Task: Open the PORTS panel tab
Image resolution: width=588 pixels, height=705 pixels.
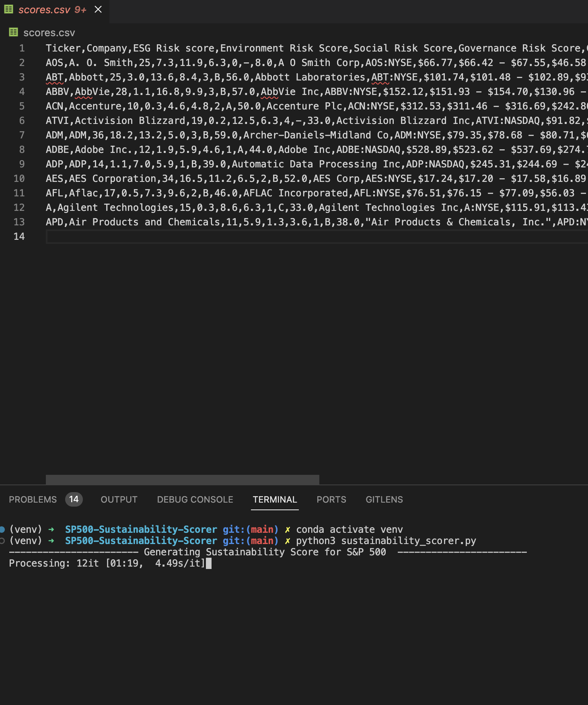Action: coord(331,499)
